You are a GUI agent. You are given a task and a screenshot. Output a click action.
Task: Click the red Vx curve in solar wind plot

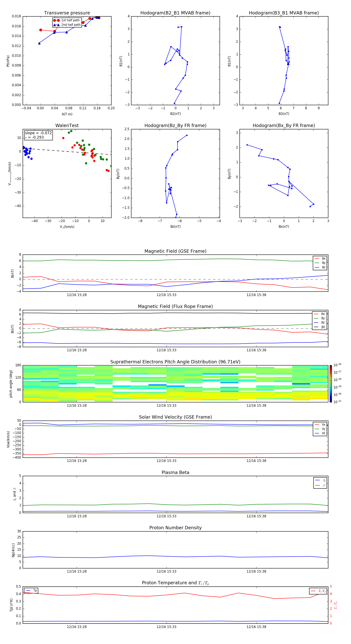coord(175,454)
